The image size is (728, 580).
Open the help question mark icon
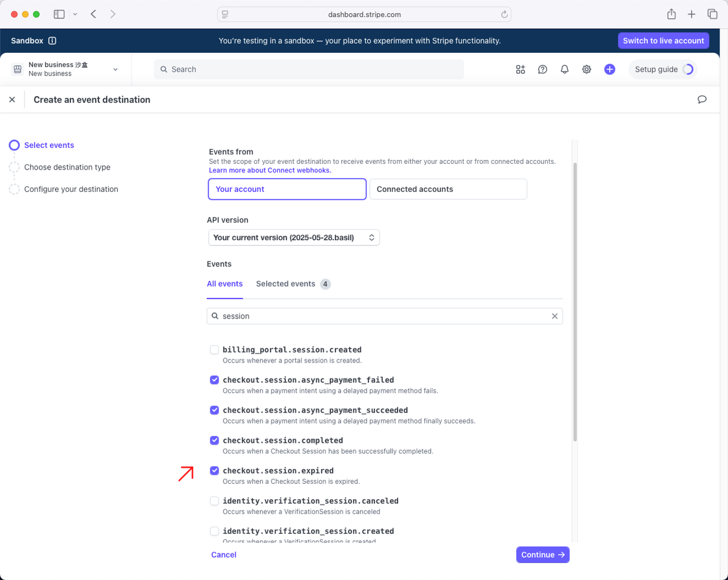[x=543, y=69]
